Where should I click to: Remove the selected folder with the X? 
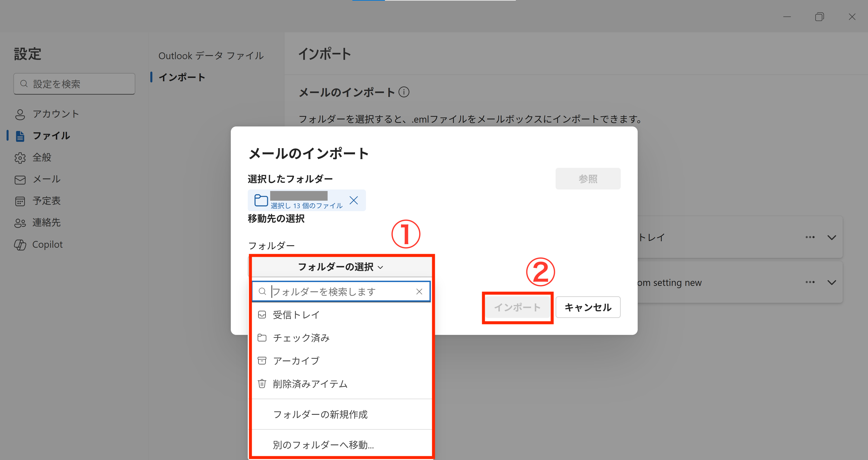[x=354, y=200]
